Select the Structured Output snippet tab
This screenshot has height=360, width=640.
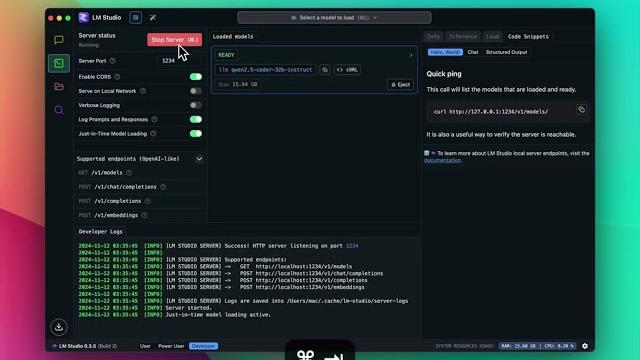[x=507, y=52]
